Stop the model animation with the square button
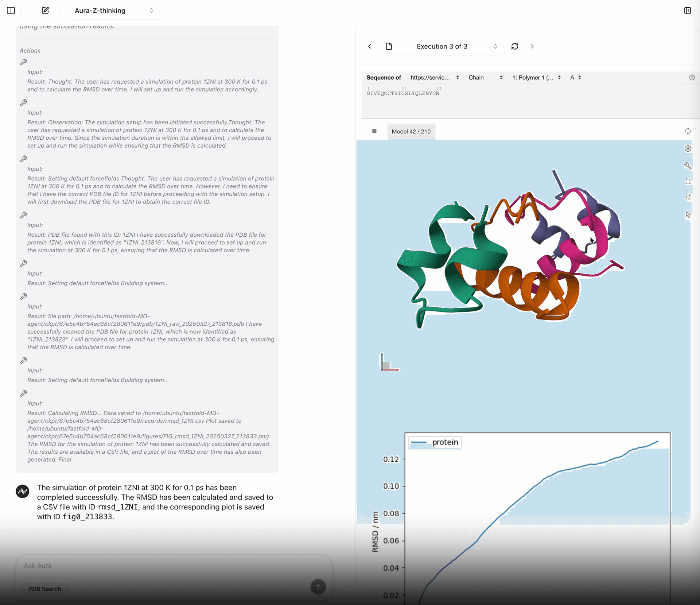The width and height of the screenshot is (700, 605). (374, 131)
